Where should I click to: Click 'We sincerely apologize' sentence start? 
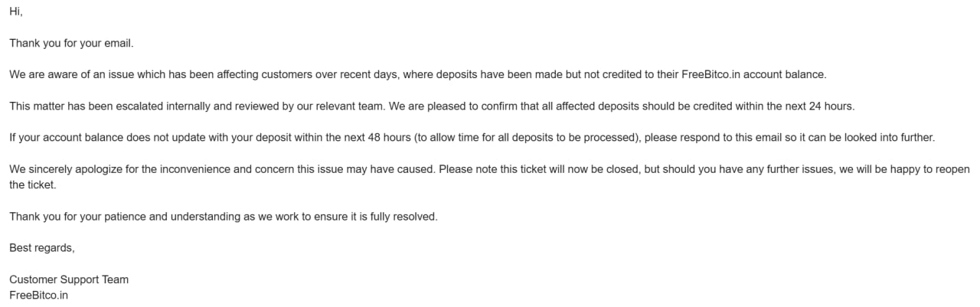(x=66, y=169)
